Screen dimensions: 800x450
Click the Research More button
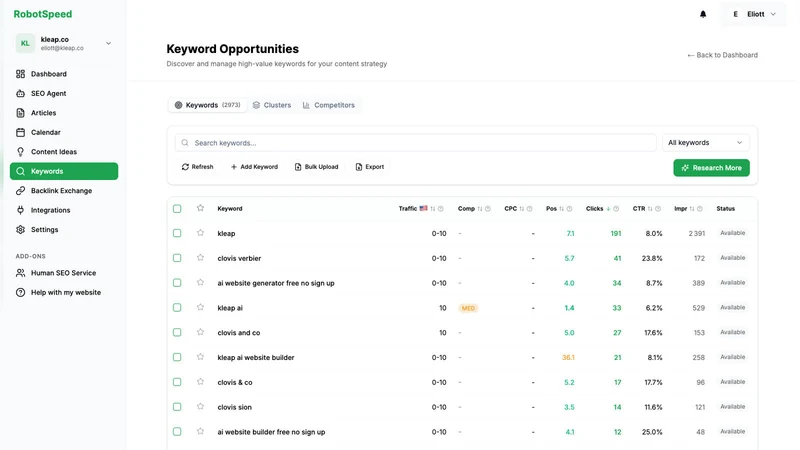tap(711, 168)
